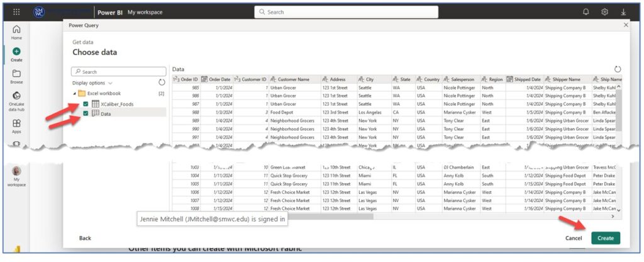Open OneLake data hub
Viewport: 644px width, 262px height.
(x=16, y=101)
